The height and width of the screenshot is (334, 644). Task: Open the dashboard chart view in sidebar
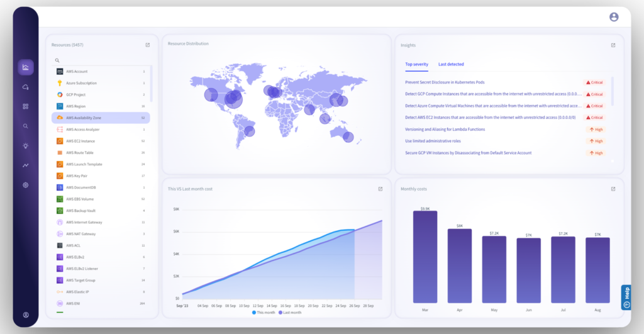25,67
